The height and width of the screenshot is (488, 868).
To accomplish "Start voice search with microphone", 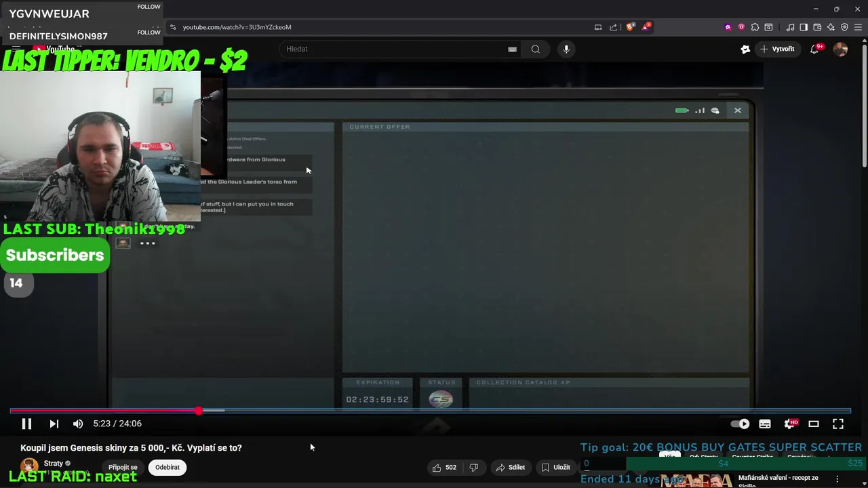I will 566,49.
